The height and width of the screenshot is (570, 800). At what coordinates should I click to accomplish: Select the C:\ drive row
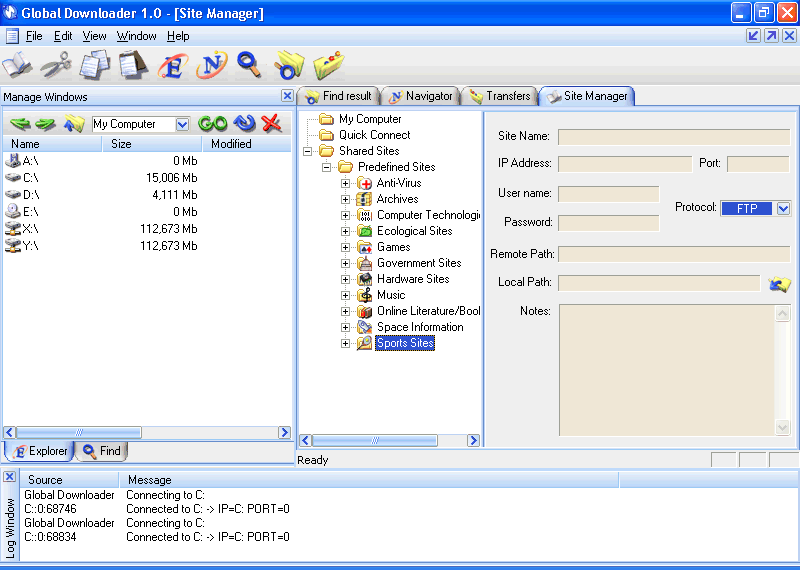147,178
